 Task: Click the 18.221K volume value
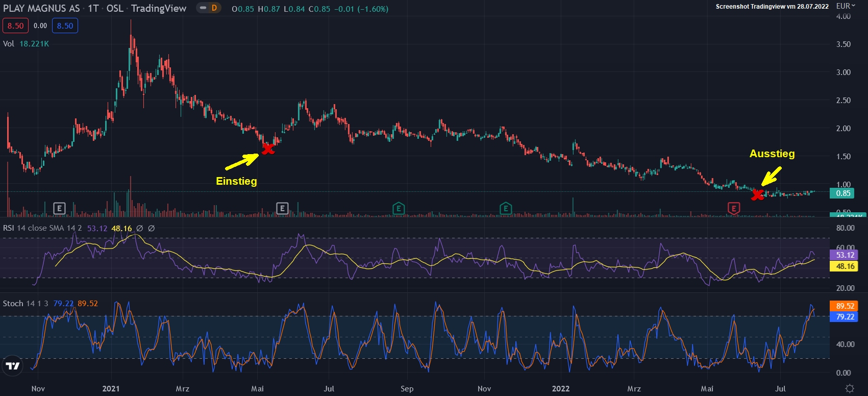pos(34,44)
